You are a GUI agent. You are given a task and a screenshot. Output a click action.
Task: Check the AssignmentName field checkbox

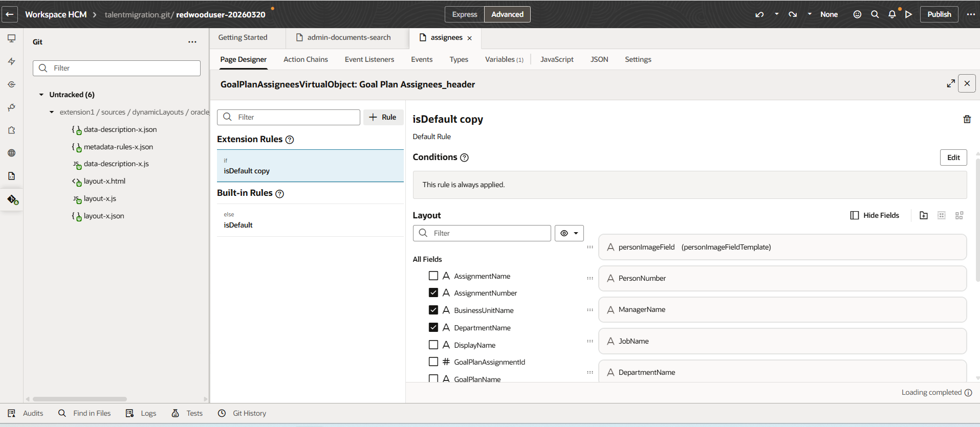[433, 276]
